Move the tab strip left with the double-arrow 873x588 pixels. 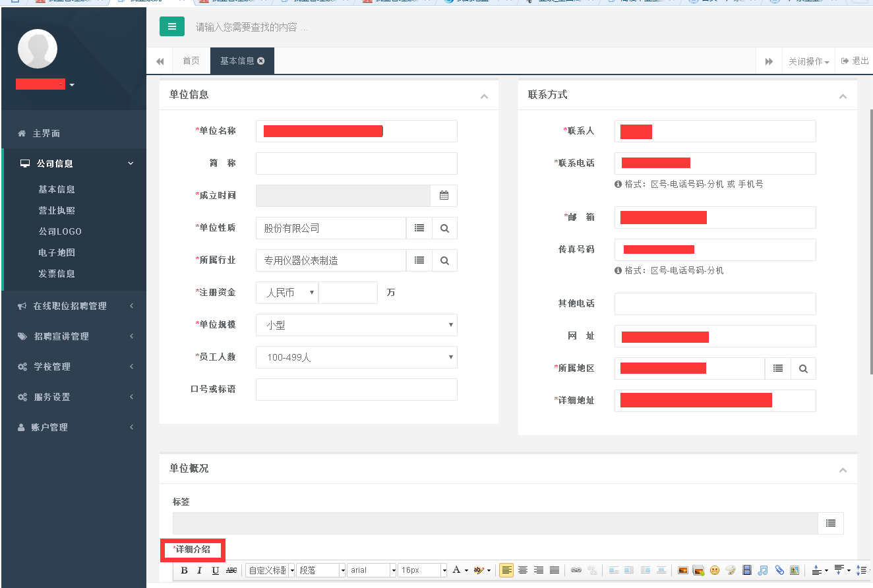click(160, 61)
